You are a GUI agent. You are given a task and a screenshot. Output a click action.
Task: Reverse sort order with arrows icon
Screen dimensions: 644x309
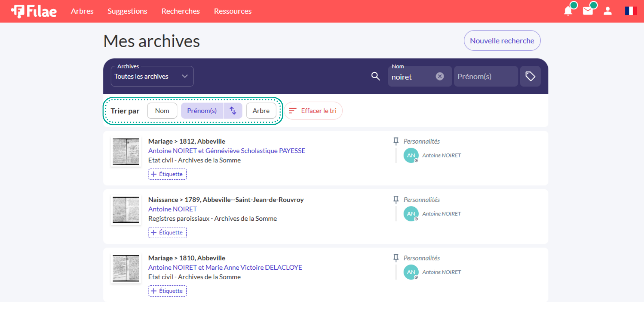tap(233, 111)
